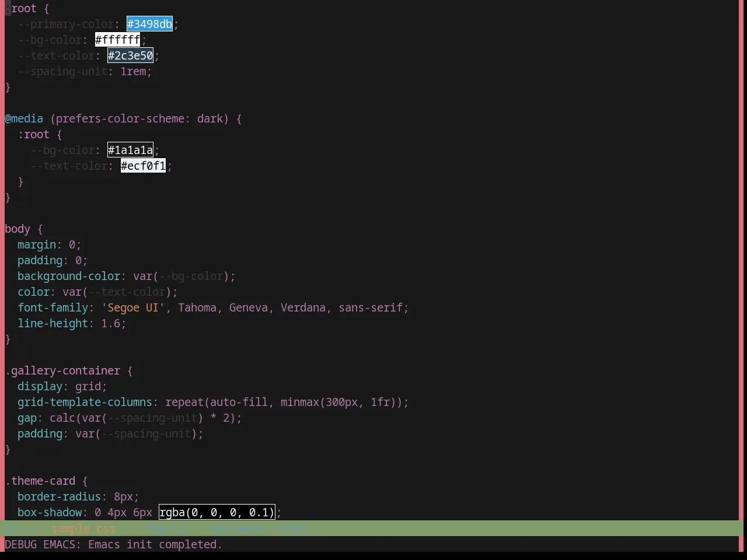Click the 'line-height: 1.6;' line
This screenshot has height=560, width=747.
click(x=72, y=323)
